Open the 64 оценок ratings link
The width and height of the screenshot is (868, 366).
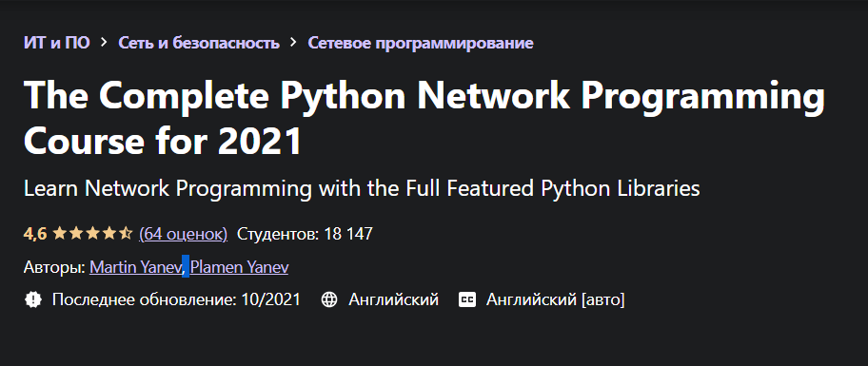tap(184, 234)
